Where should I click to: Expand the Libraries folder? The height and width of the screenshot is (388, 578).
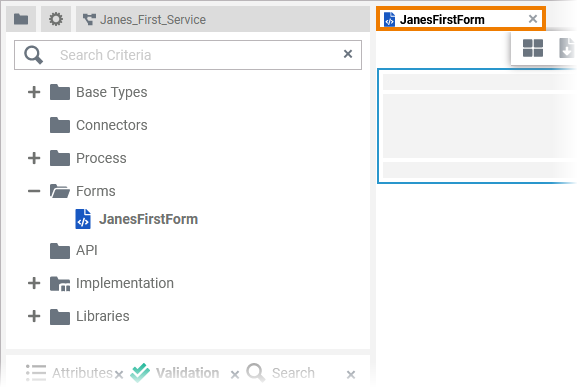(x=34, y=316)
